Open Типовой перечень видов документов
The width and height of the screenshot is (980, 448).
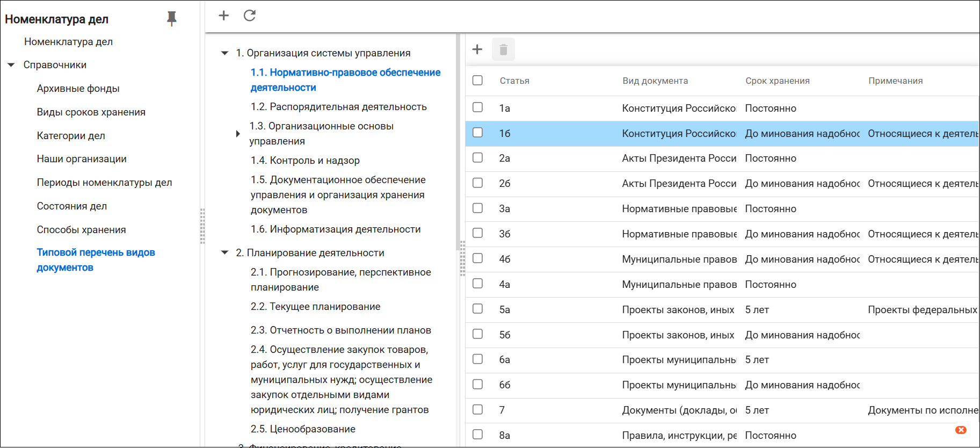tap(96, 260)
